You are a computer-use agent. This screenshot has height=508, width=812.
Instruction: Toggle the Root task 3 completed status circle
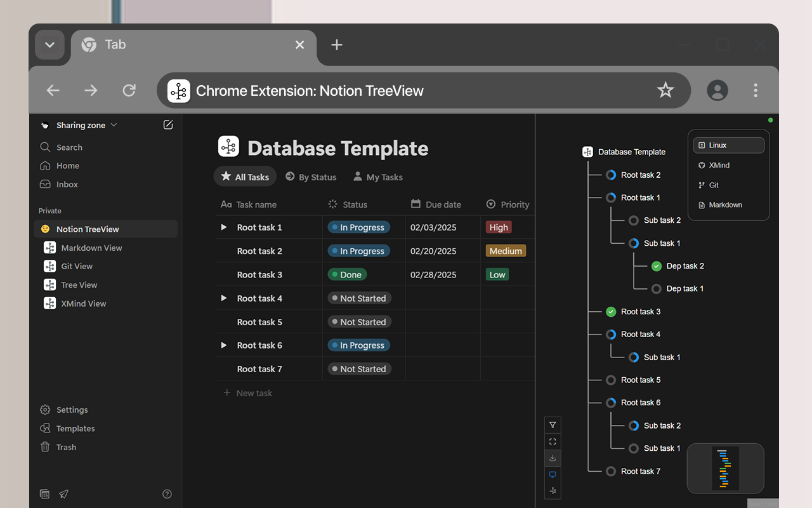[611, 312]
